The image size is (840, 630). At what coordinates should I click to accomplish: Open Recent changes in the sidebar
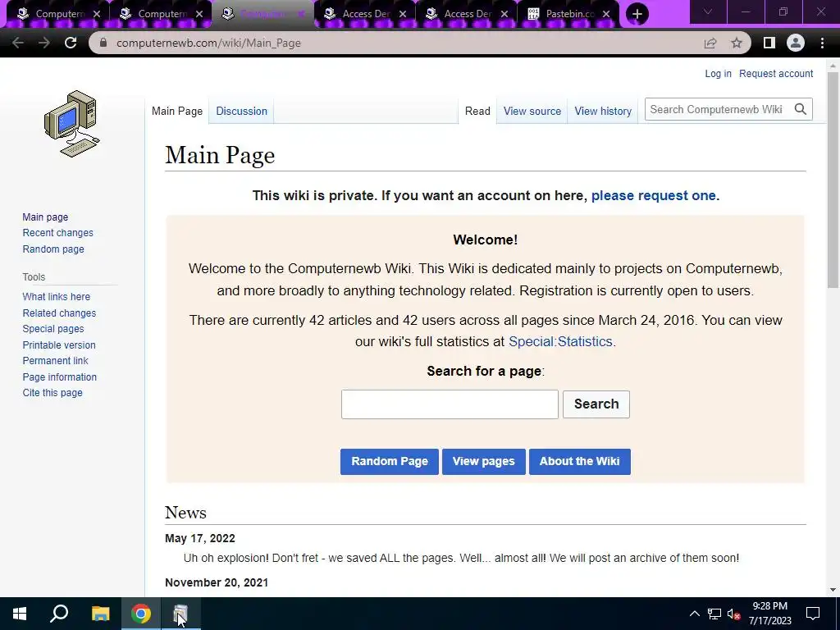click(58, 232)
